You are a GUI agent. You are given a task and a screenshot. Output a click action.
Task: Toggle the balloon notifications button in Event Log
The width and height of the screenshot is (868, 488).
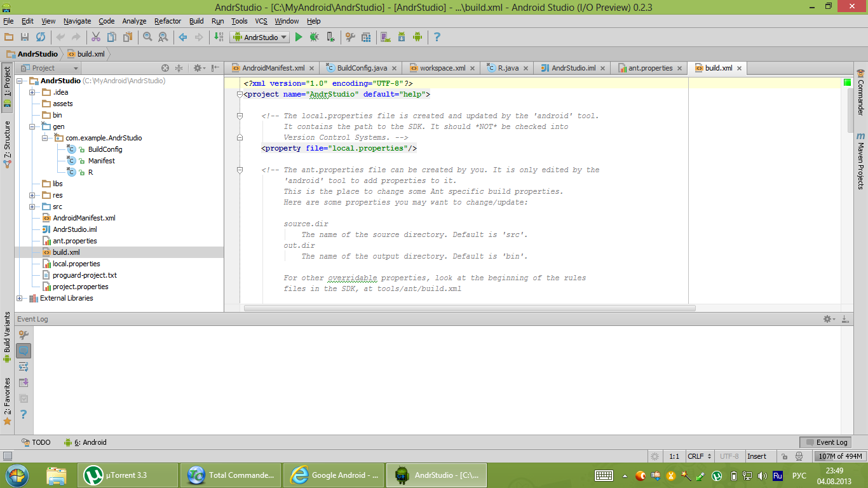(24, 351)
